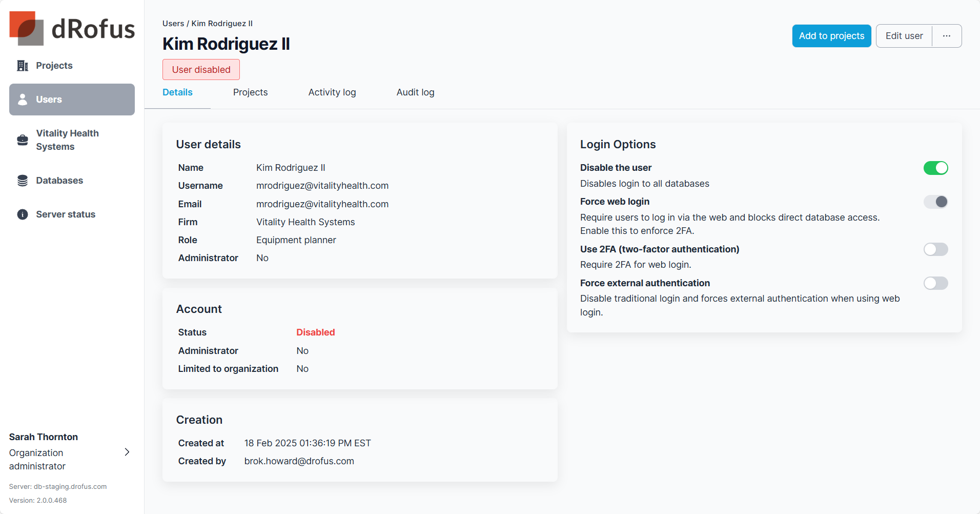Click the dRofus logo icon

pos(26,28)
